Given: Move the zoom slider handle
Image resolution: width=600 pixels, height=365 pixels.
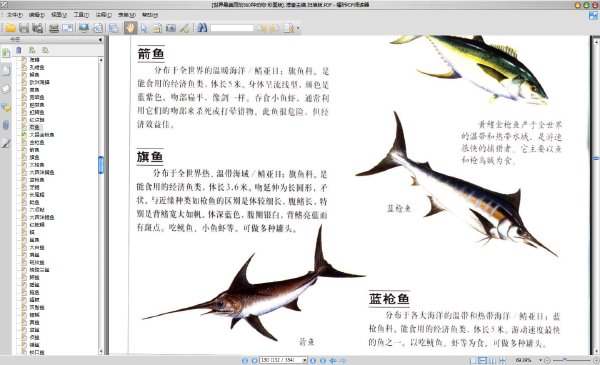Looking at the screenshot, I should pos(565,360).
